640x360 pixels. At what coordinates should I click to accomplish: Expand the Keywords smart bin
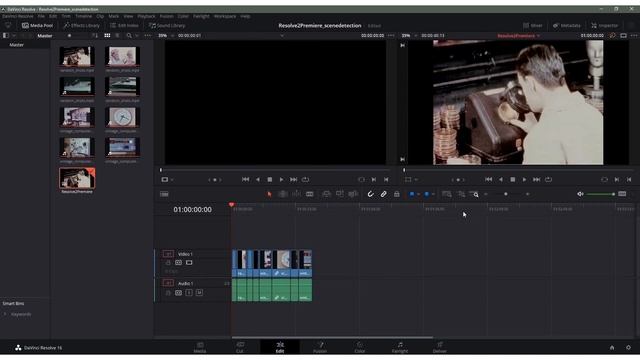(x=5, y=314)
